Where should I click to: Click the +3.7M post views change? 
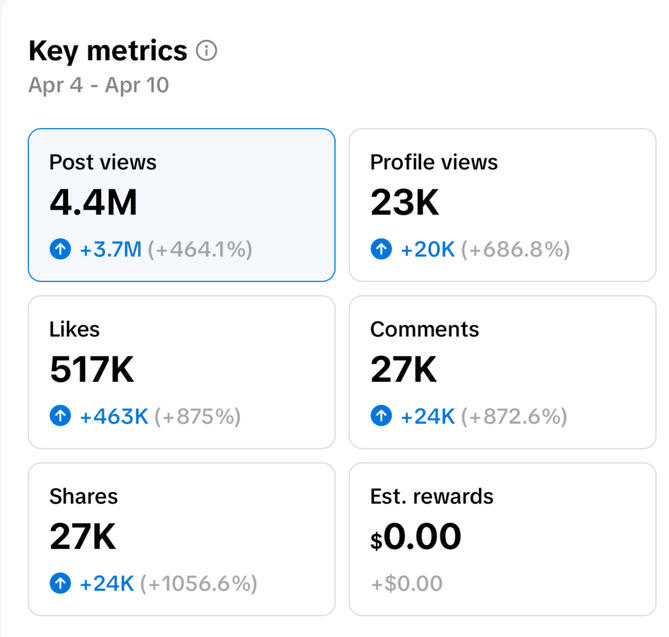coord(110,249)
